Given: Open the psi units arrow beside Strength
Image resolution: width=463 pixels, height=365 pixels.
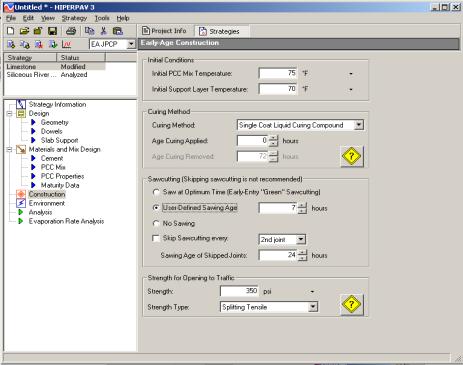Looking at the screenshot, I should point(312,292).
